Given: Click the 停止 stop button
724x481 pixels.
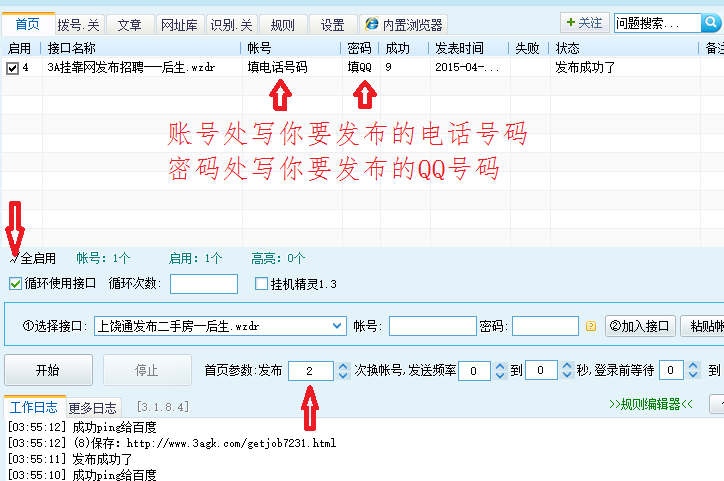Looking at the screenshot, I should point(147,370).
